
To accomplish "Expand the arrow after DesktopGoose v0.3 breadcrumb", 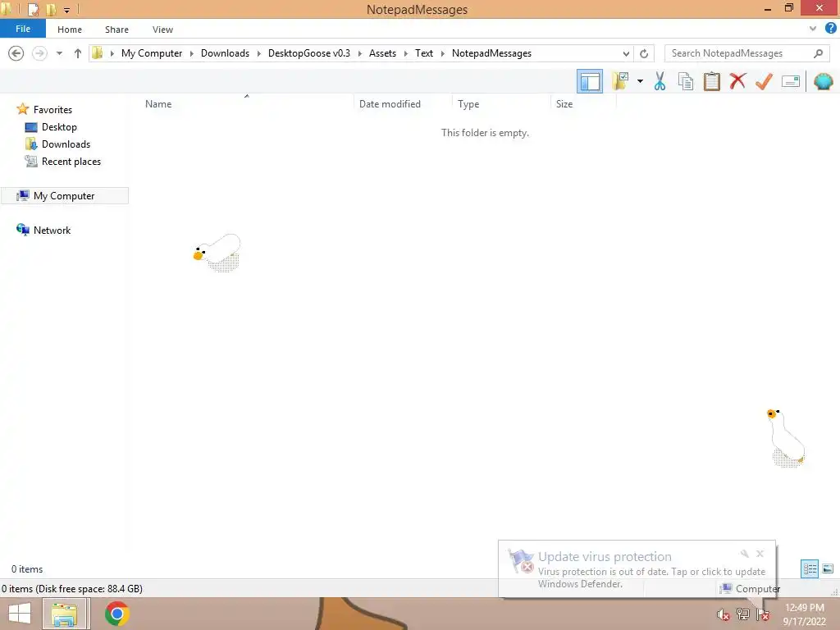I will point(359,53).
